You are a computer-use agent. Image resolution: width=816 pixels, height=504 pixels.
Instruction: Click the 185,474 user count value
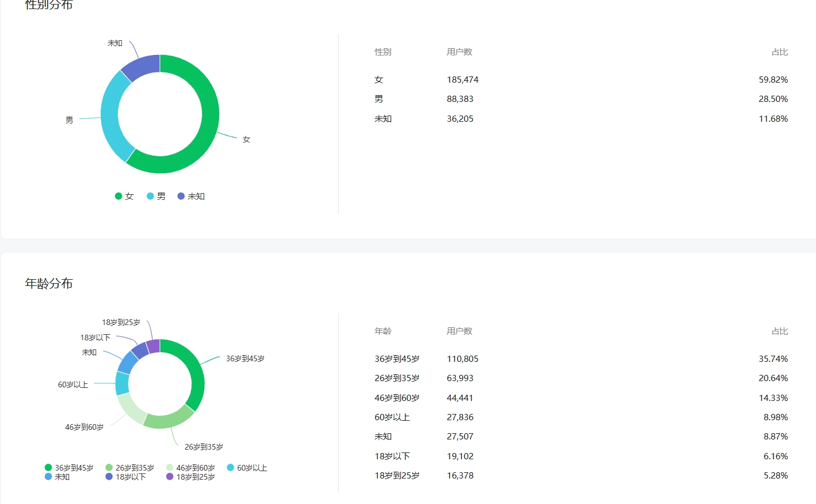coord(463,80)
